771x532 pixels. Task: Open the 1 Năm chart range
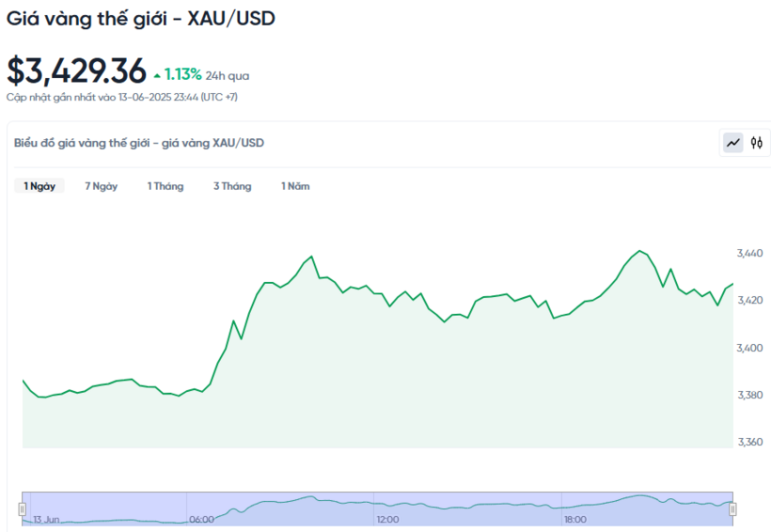[x=295, y=186]
